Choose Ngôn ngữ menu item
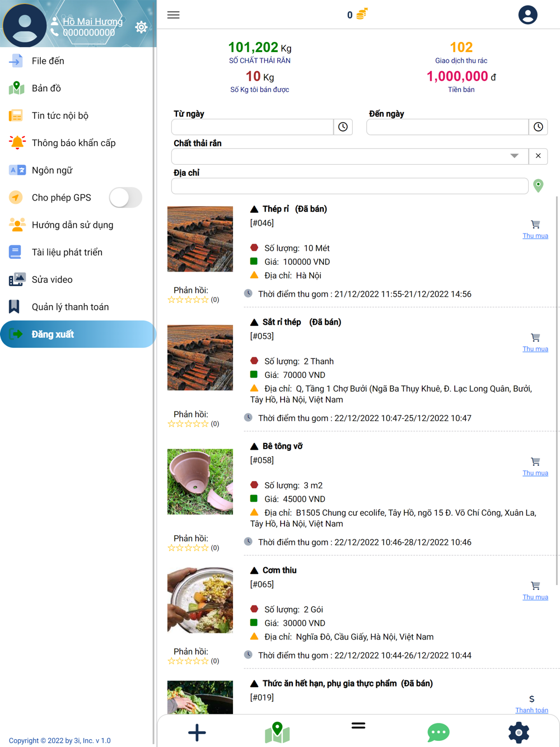The image size is (560, 747). tap(78, 170)
